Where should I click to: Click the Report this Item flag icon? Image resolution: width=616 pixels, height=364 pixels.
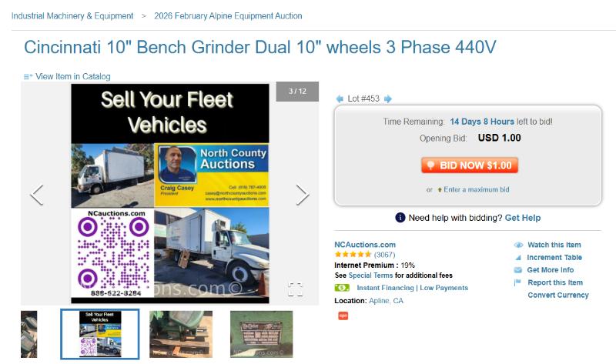pos(518,282)
